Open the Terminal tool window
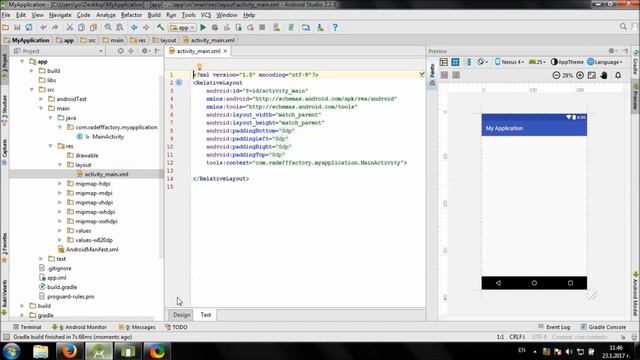 (27, 327)
